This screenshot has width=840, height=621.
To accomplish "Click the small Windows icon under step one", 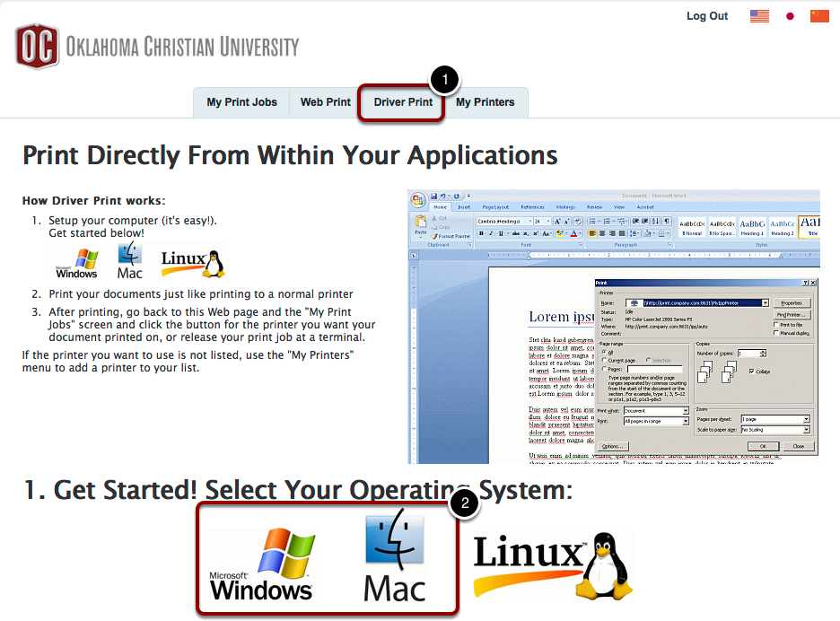I will (x=76, y=263).
